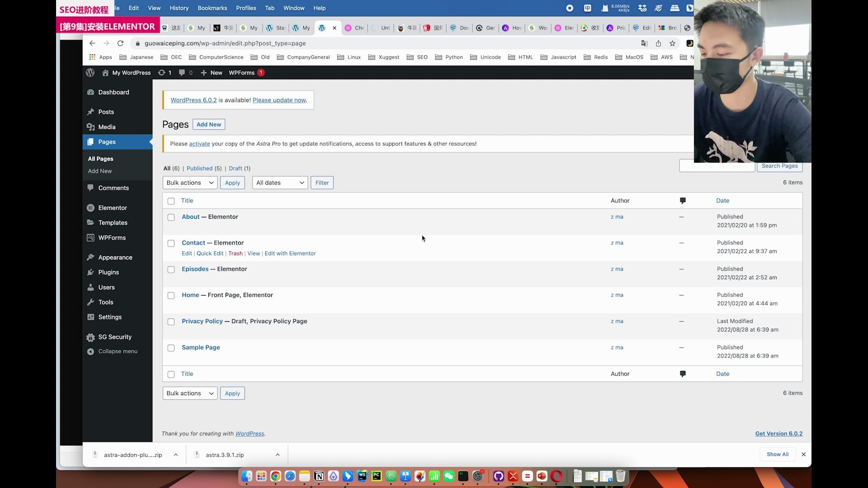Image resolution: width=868 pixels, height=488 pixels.
Task: Open the Bookmarks menu in menu bar
Action: [x=212, y=8]
